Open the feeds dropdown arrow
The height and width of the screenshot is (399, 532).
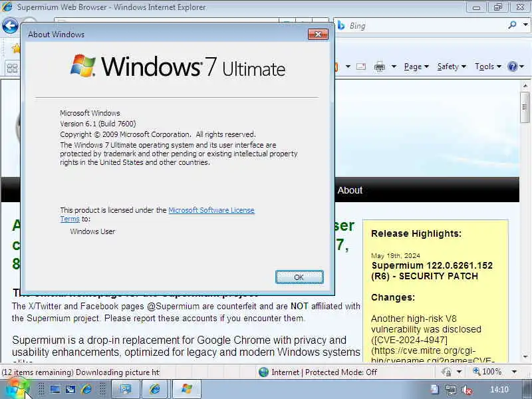348,66
